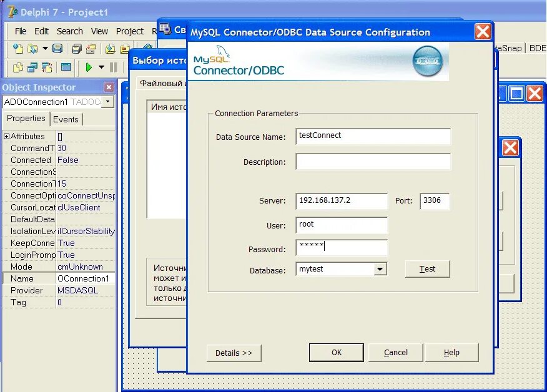Open the Edit menu in Delphi
547x392 pixels.
(41, 31)
